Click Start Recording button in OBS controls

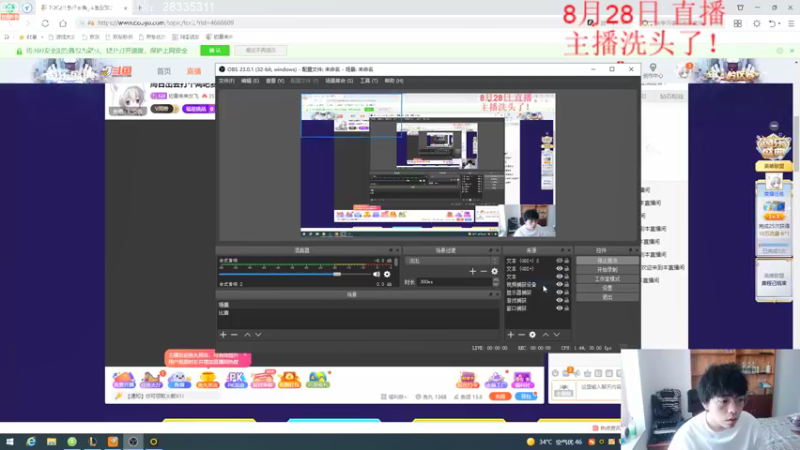pos(607,270)
